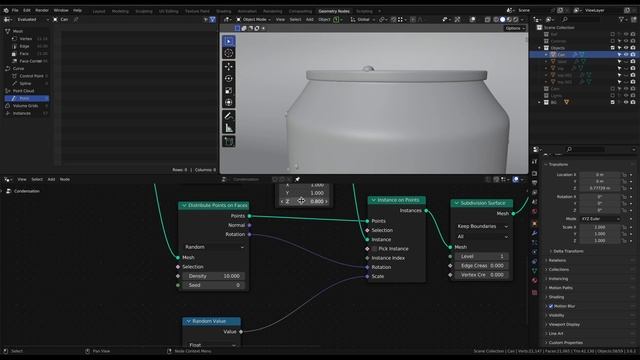Open the Random distribution method dropdown
The image size is (640, 360).
point(214,247)
